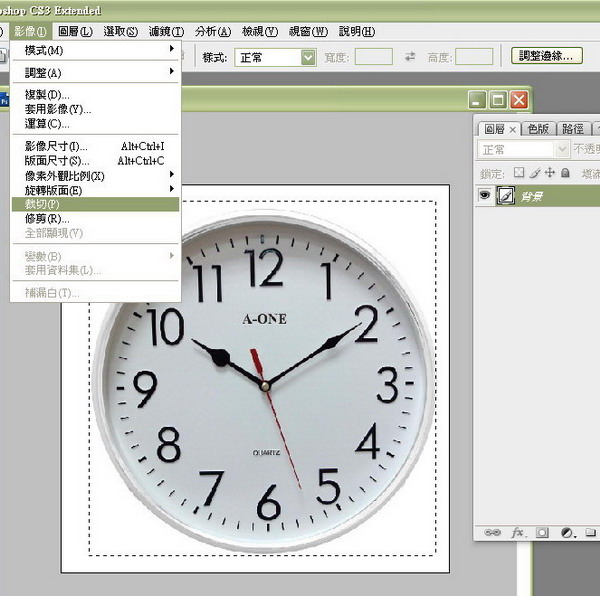Minimize the document window
Image resolution: width=600 pixels, height=596 pixels.
(477, 100)
